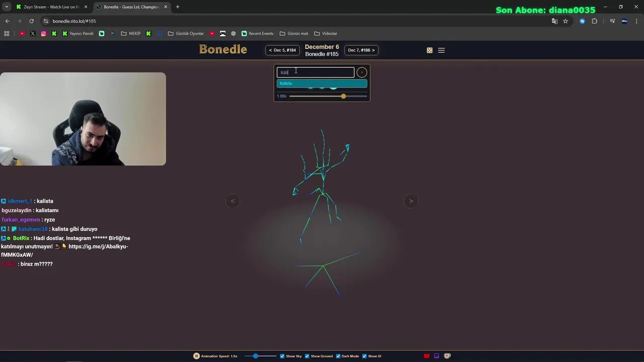Rotate the model with the right arrow button
644x362 pixels.
[x=411, y=201]
